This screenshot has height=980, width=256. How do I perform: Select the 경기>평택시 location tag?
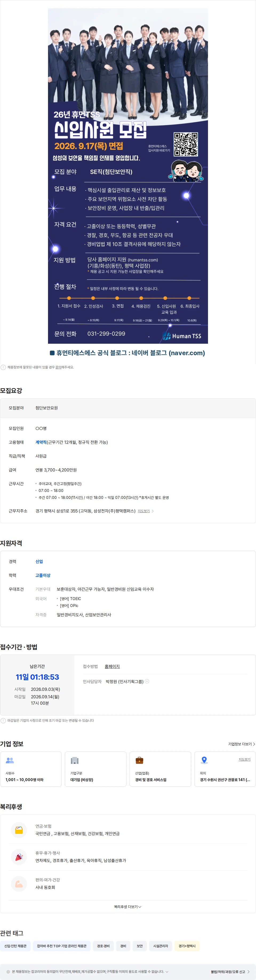(x=187, y=946)
